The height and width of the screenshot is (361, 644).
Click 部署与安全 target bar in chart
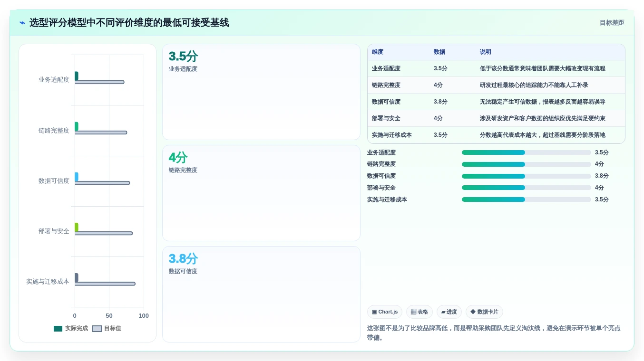pos(104,233)
